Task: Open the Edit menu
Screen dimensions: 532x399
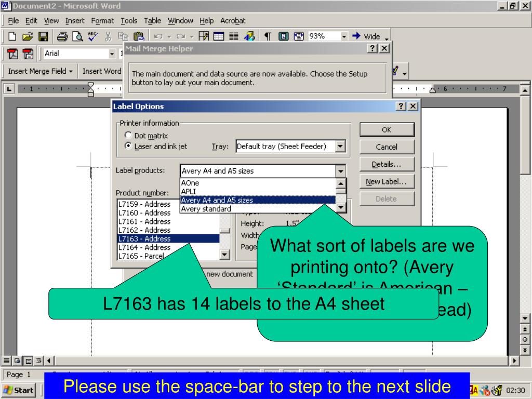Action: (x=31, y=21)
